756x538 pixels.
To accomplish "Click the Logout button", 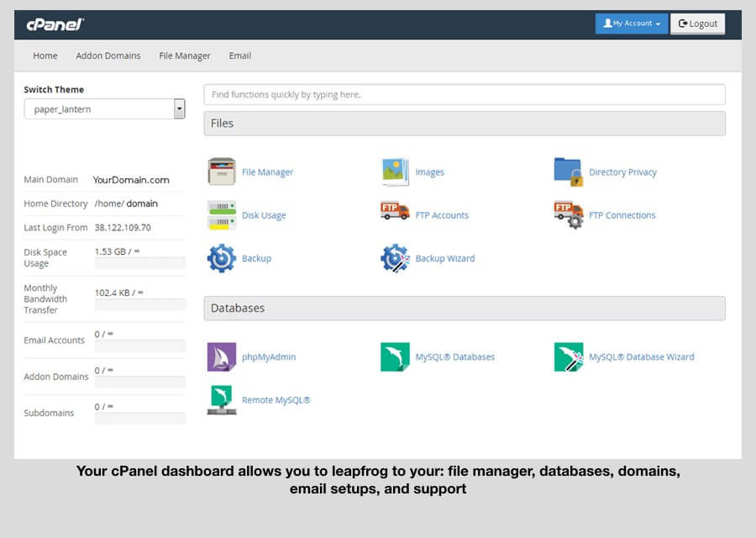I will point(698,24).
